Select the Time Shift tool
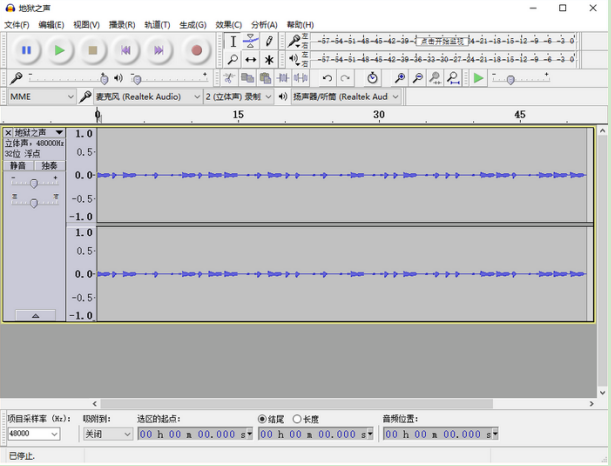The height and width of the screenshot is (466, 611). pos(251,60)
